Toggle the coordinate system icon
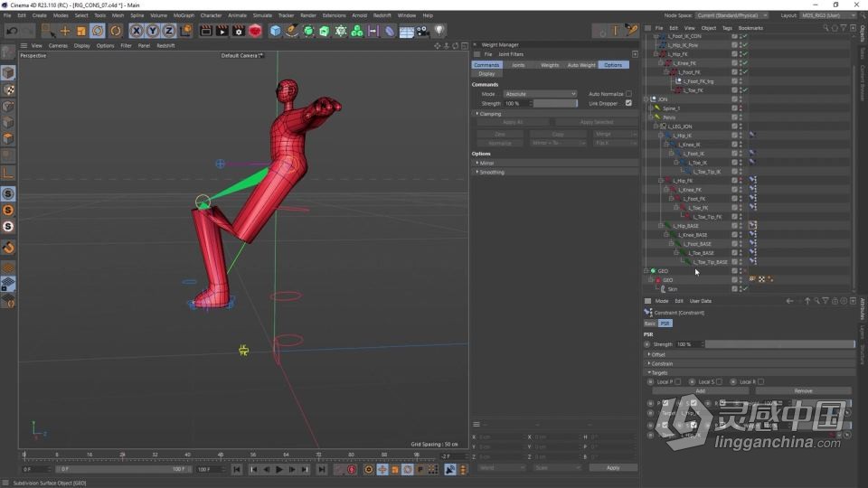The width and height of the screenshot is (868, 488). click(186, 31)
